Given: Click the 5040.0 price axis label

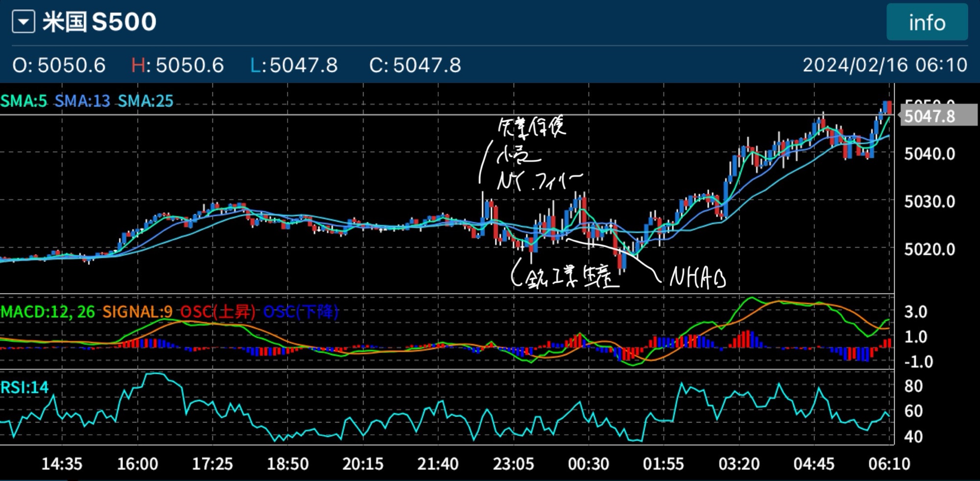Looking at the screenshot, I should (929, 154).
